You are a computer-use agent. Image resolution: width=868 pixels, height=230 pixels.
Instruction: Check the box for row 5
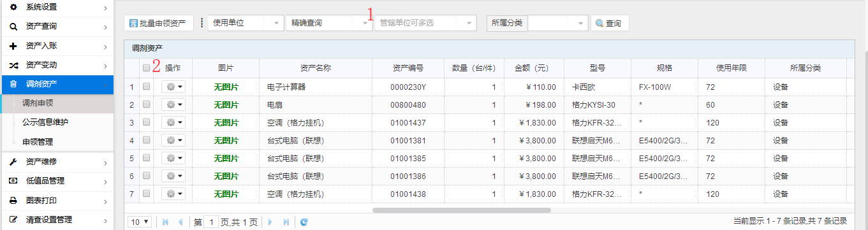tap(147, 158)
